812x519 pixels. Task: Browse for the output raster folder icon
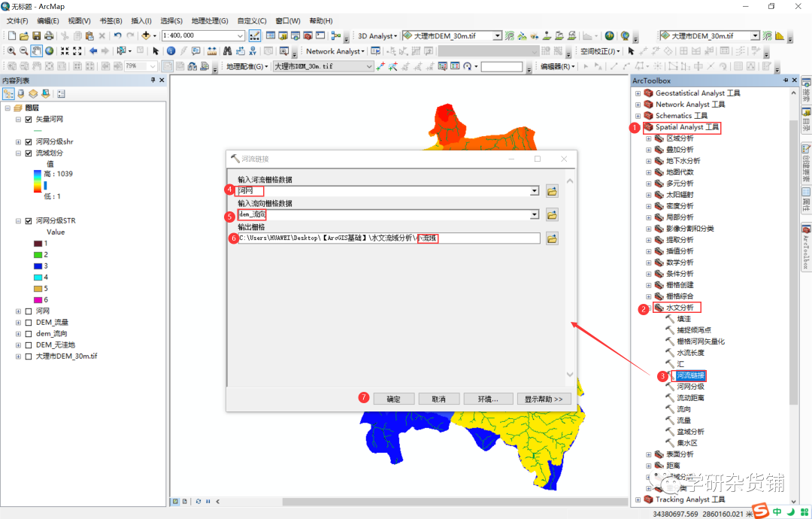point(552,238)
